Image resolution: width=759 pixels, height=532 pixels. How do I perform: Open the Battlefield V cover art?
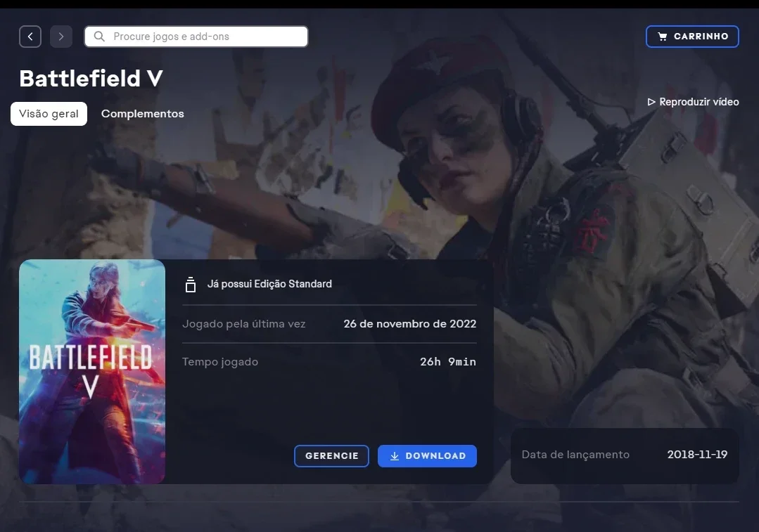(92, 372)
